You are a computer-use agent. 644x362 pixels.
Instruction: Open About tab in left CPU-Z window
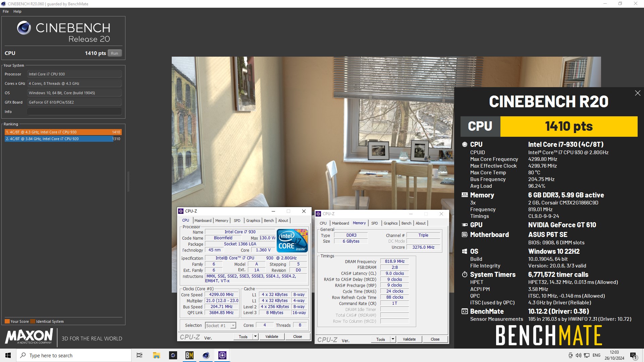(x=283, y=221)
